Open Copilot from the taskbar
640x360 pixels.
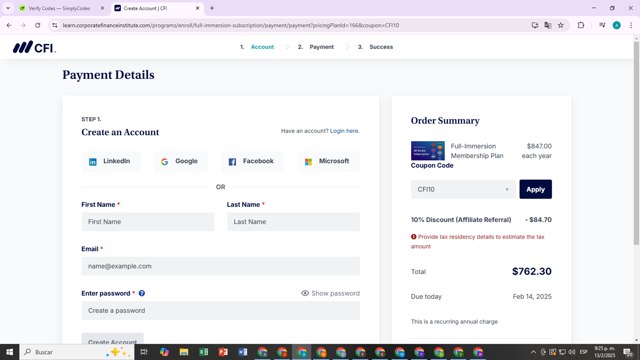click(x=164, y=352)
